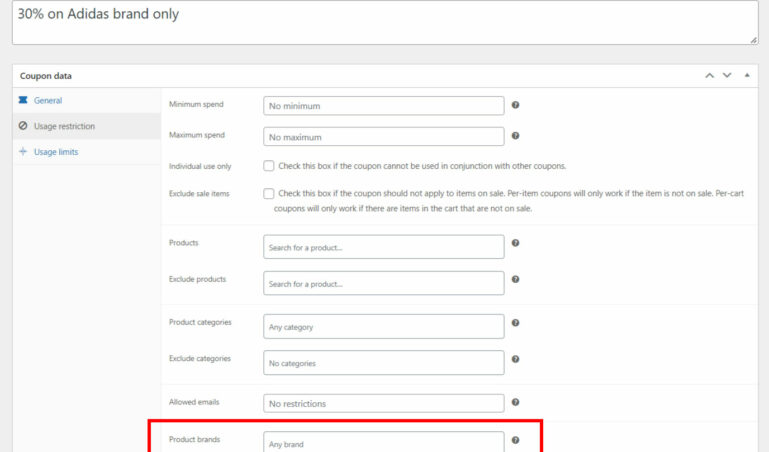Open the Usage limits tab
The image size is (769, 452).
coord(55,152)
